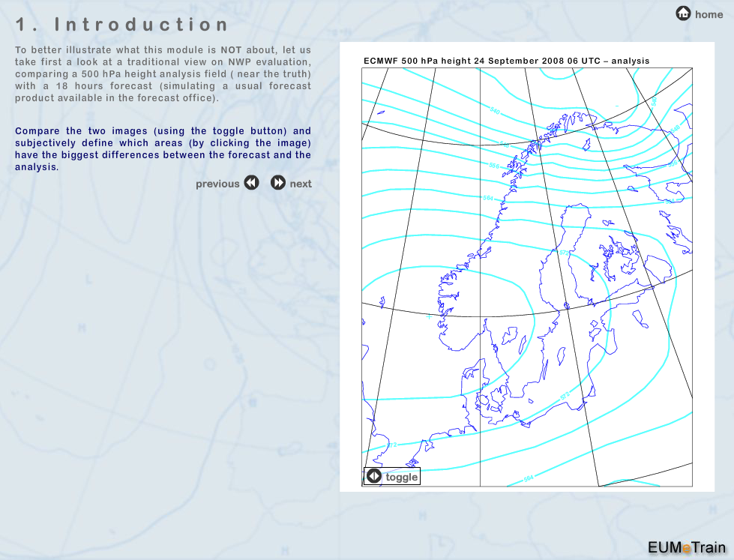Viewport: 734px width, 560px height.
Task: Select the 564 label at map's bottom edge
Action: pyautogui.click(x=528, y=478)
